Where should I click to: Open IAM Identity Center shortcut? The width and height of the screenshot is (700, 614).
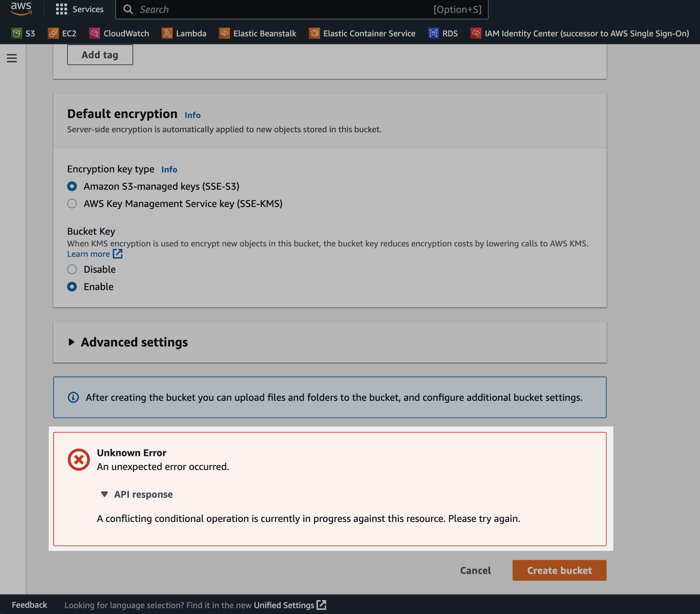point(580,34)
